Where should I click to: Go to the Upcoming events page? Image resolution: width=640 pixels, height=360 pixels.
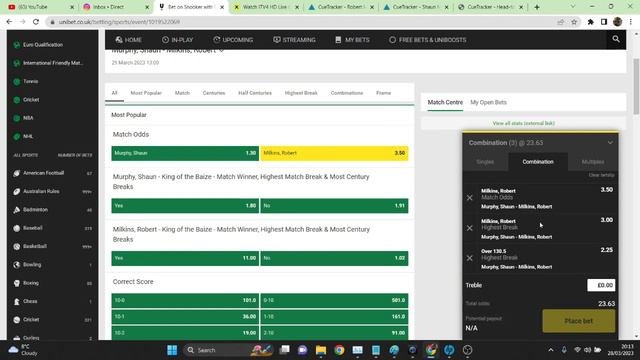[233, 40]
